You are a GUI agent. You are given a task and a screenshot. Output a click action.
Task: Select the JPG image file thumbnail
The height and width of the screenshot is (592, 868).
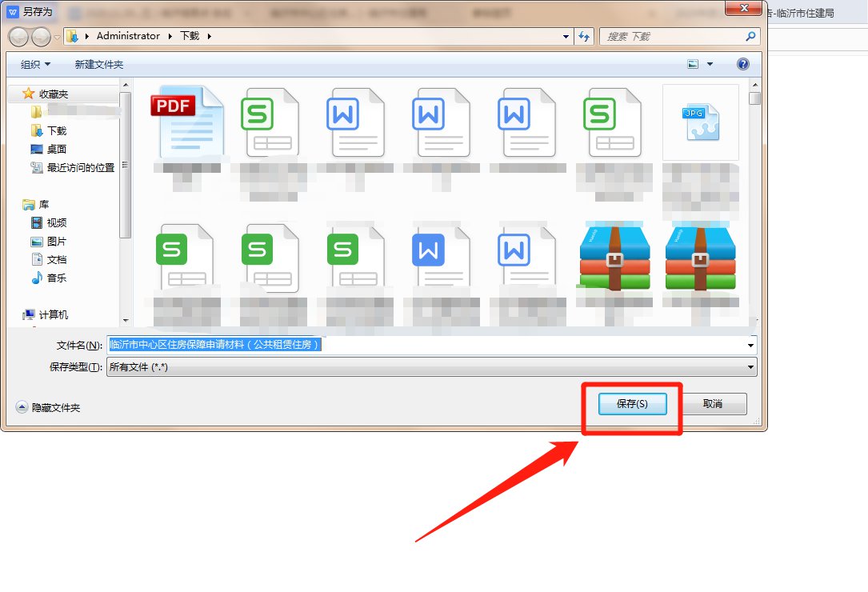[700, 122]
